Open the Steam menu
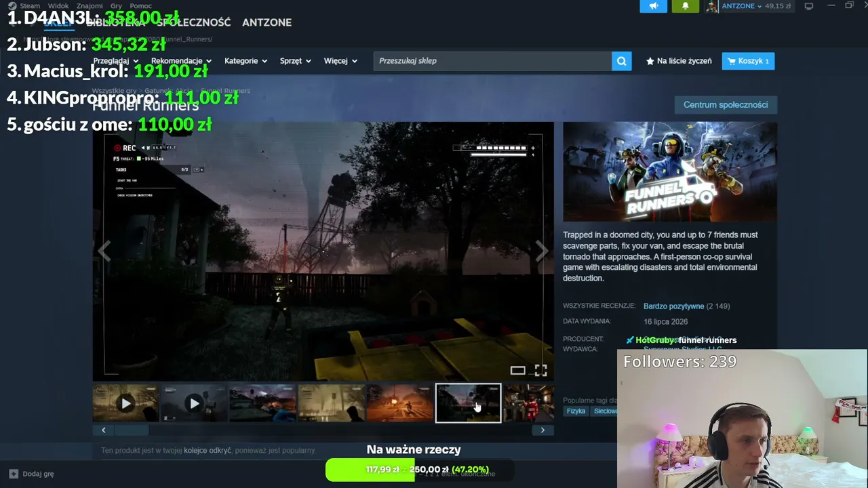 click(30, 6)
